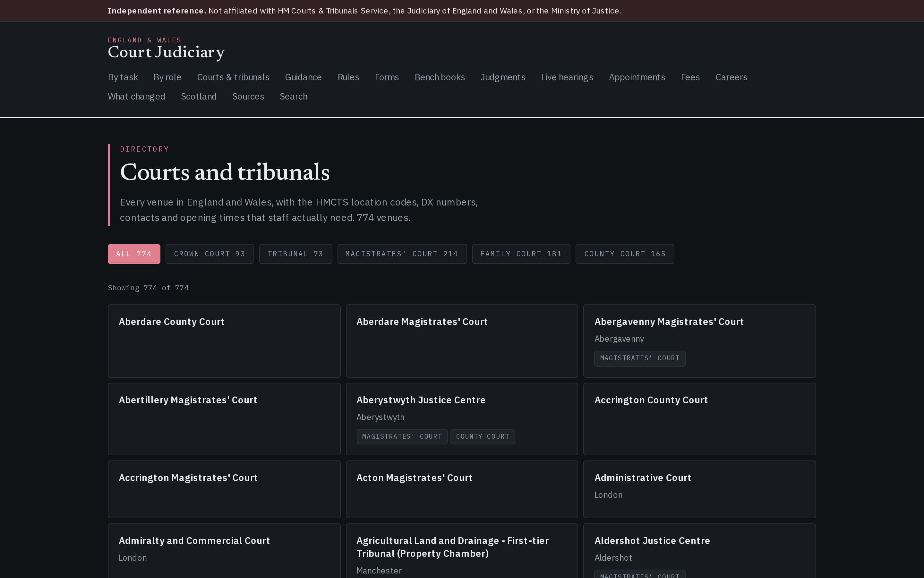Click County Court tag on Aberystwyth card

483,437
